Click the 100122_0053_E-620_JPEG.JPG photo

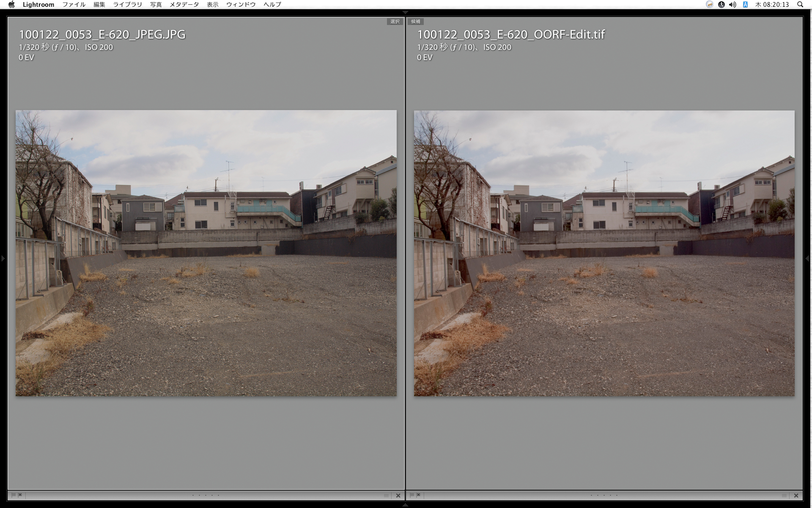(x=206, y=253)
